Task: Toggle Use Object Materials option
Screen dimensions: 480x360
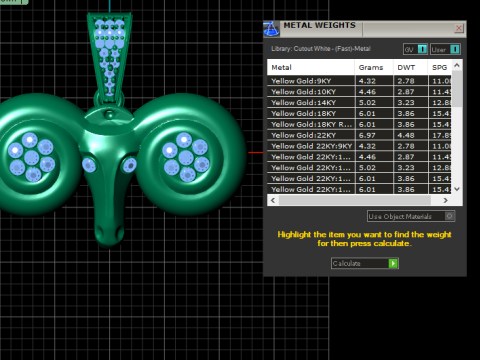Action: [411, 216]
